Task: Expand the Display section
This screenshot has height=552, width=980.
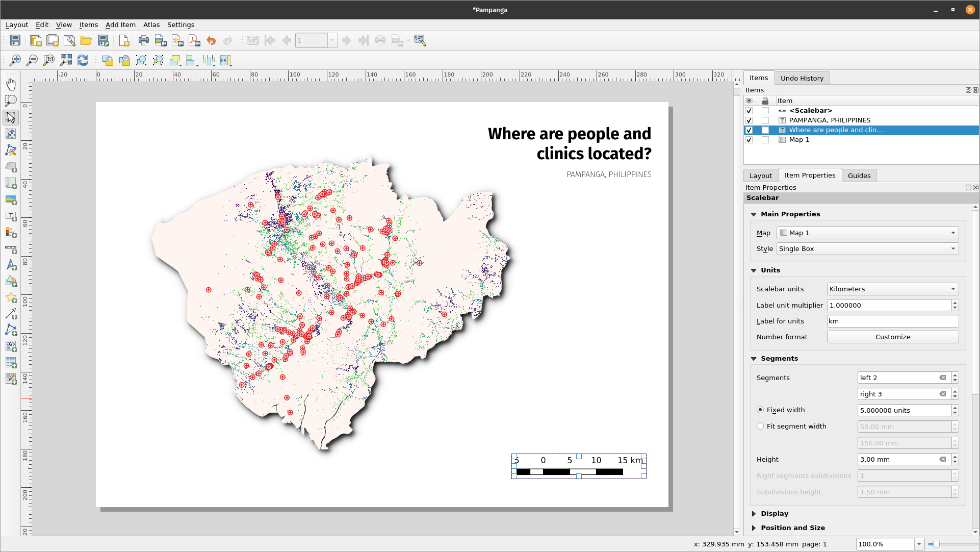Action: (754, 513)
